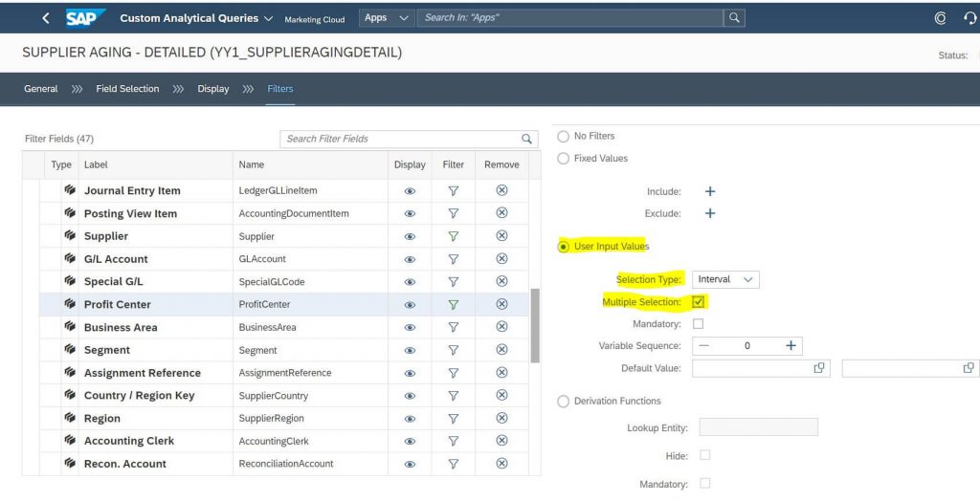Open the Selection Type Interval dropdown
Screen dimensions: 980x502
coord(725,279)
